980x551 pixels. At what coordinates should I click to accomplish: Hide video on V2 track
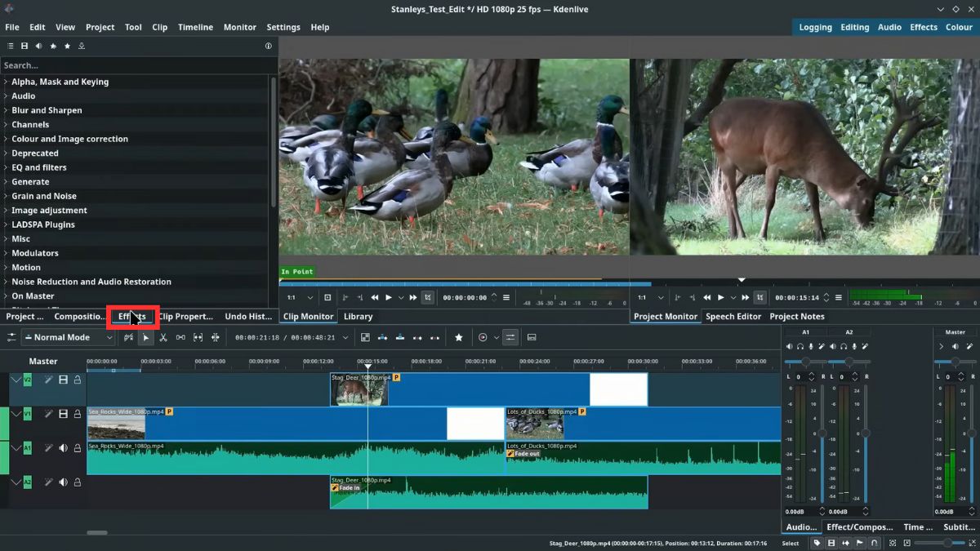tap(63, 380)
